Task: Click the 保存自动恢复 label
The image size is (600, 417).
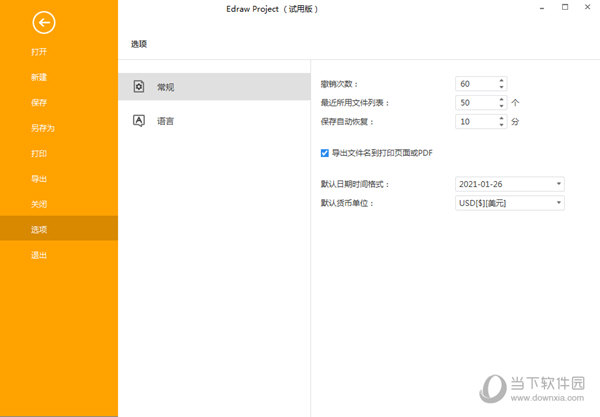Action: pos(347,122)
